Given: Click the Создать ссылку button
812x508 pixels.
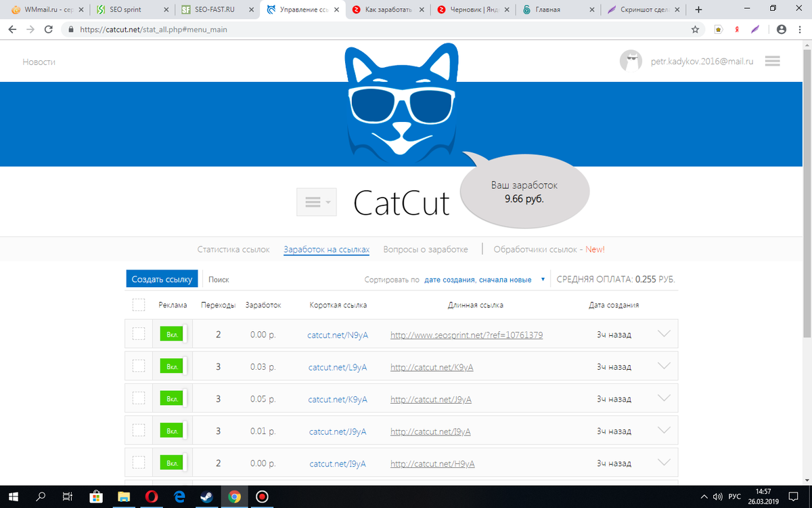Looking at the screenshot, I should pyautogui.click(x=162, y=279).
